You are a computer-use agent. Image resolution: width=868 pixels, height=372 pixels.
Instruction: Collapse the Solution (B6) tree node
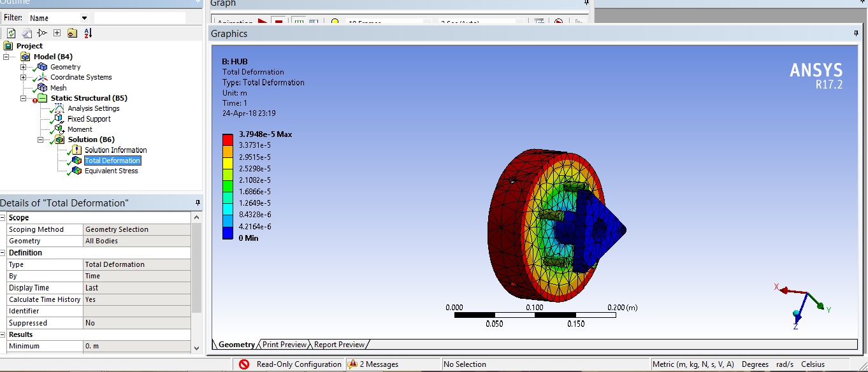(x=41, y=139)
